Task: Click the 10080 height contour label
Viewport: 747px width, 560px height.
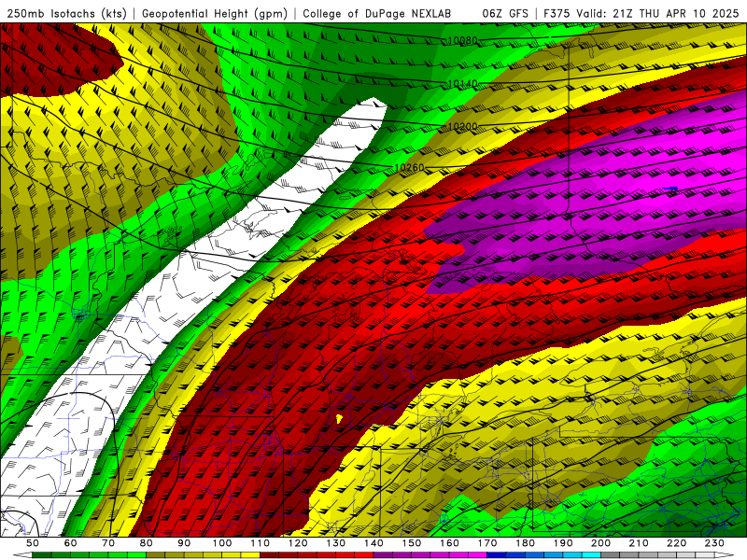Action: coord(462,41)
